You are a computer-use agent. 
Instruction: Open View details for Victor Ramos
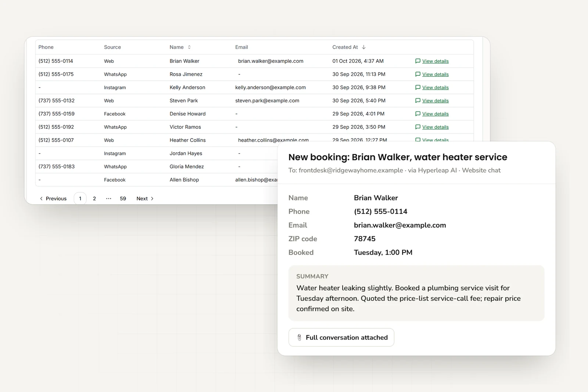(x=432, y=127)
